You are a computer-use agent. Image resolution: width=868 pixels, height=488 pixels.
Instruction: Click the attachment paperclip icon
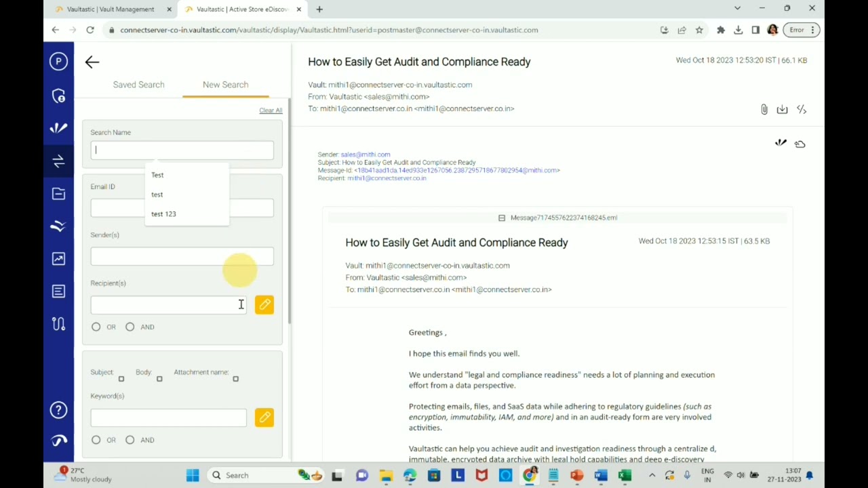tap(764, 109)
